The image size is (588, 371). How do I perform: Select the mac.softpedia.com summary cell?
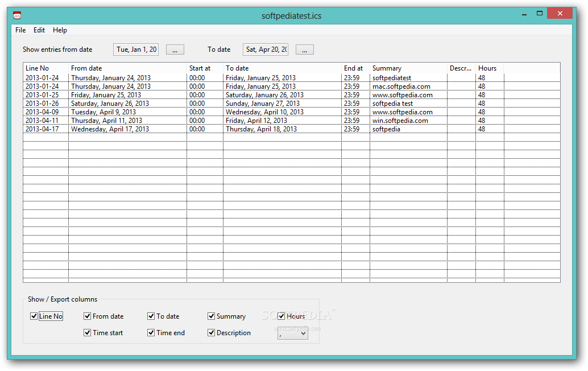coord(408,86)
